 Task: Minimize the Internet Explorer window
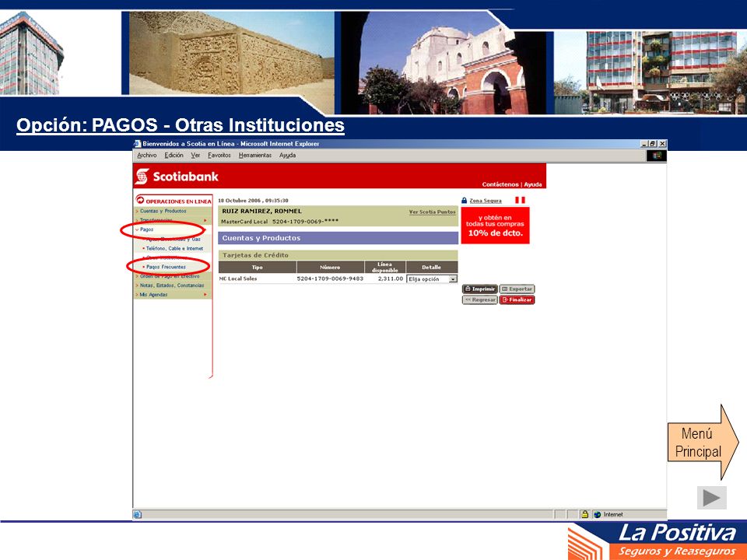point(645,143)
